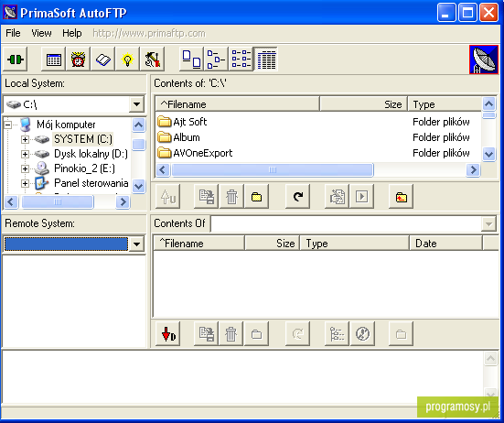Switch to large icons view
Screen dimensions: 504x423
pyautogui.click(x=191, y=60)
